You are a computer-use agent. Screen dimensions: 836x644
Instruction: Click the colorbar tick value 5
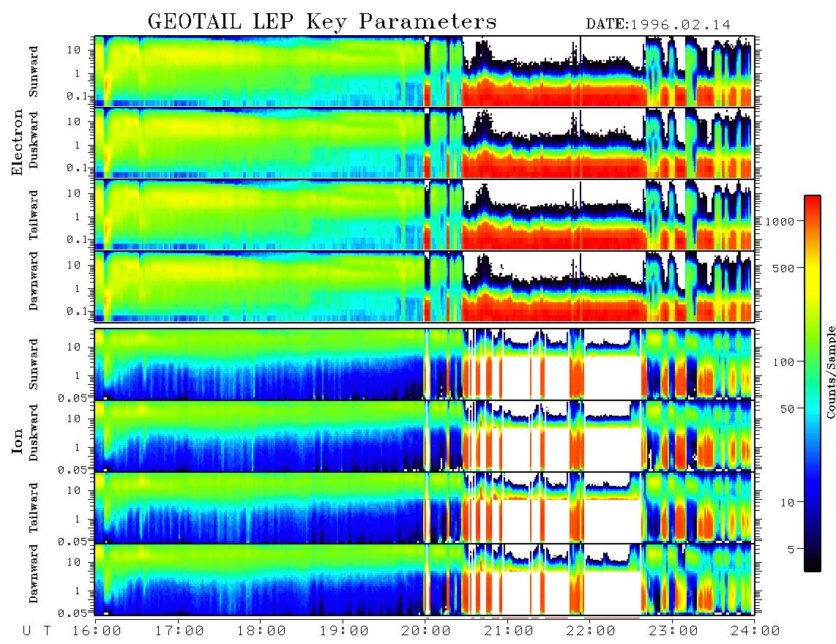pos(791,550)
